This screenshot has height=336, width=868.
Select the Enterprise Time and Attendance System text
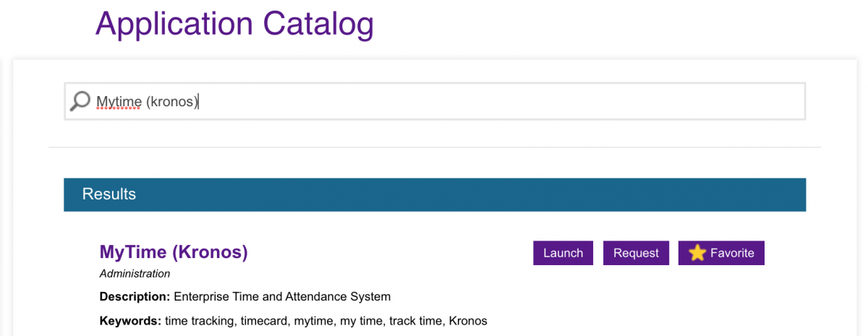(282, 296)
